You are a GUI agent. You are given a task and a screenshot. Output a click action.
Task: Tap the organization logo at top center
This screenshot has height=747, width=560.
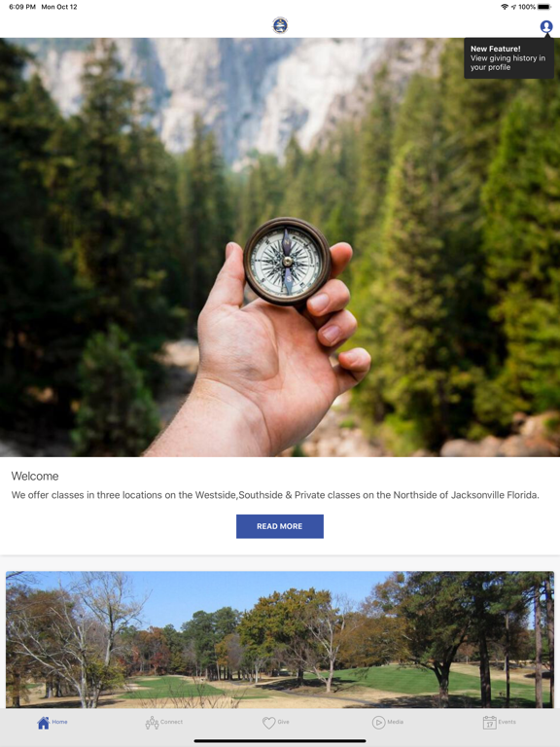(280, 25)
